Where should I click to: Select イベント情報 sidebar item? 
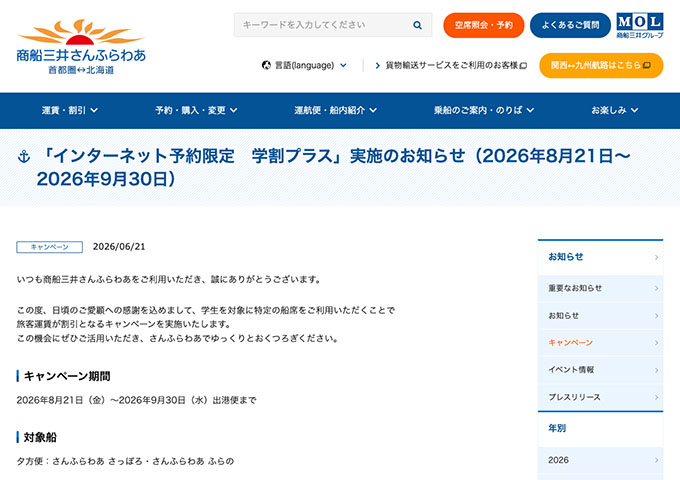pos(600,370)
